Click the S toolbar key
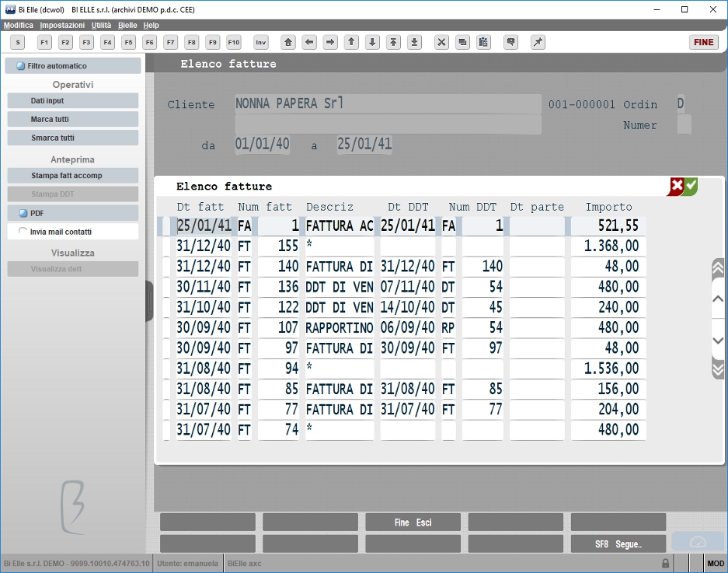 (x=18, y=42)
